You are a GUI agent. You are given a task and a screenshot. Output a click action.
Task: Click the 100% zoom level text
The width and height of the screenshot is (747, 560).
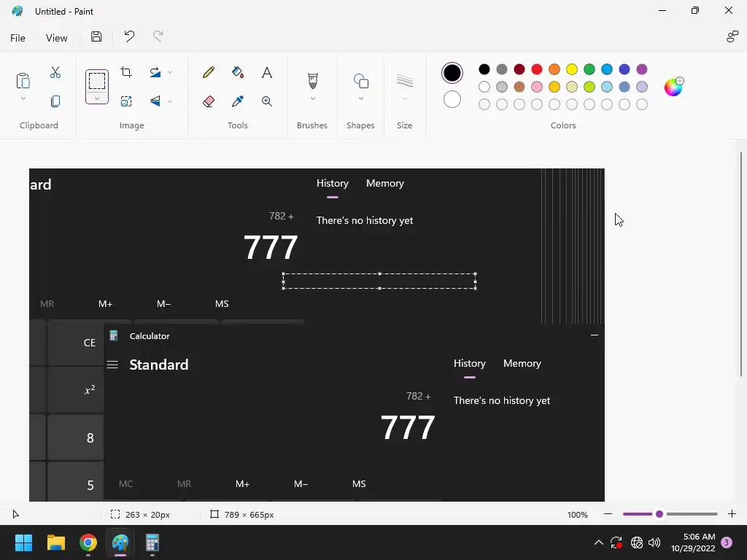[578, 514]
